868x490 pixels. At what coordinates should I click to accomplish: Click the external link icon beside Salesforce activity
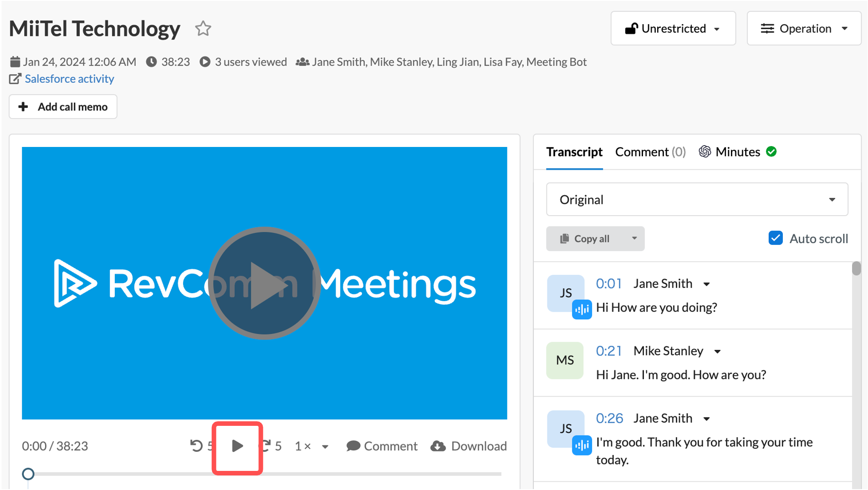coord(15,79)
